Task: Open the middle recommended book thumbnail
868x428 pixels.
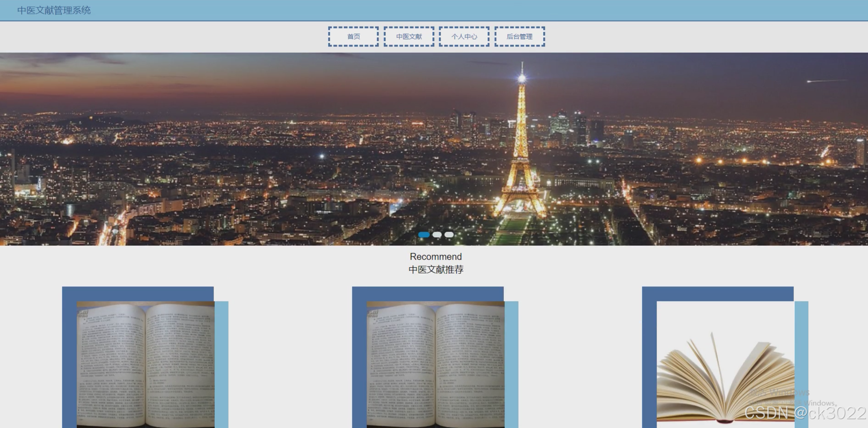Action: coord(435,365)
